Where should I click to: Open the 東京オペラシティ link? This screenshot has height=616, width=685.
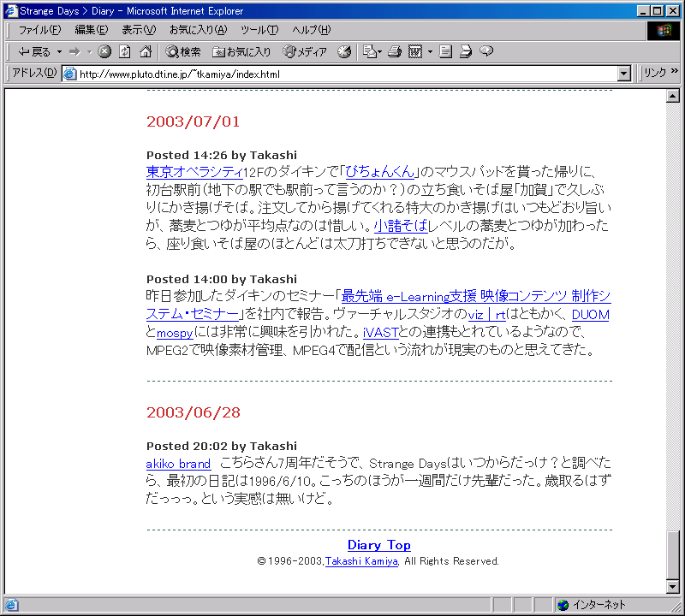coord(194,172)
